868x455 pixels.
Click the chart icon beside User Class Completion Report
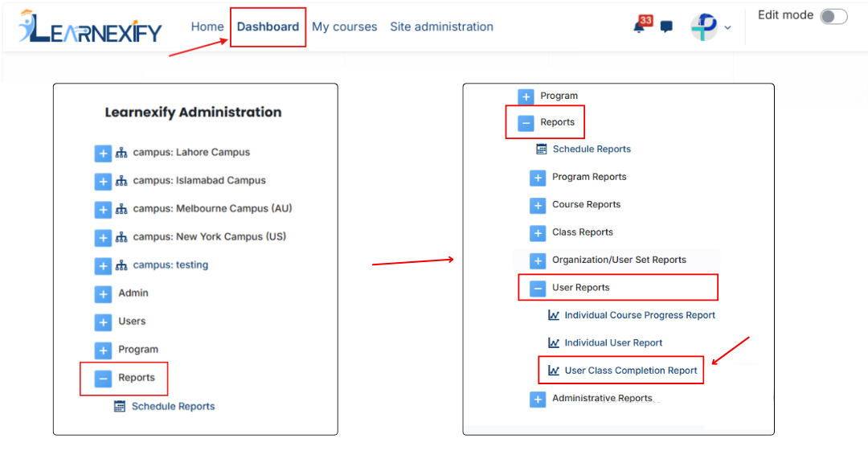click(554, 371)
